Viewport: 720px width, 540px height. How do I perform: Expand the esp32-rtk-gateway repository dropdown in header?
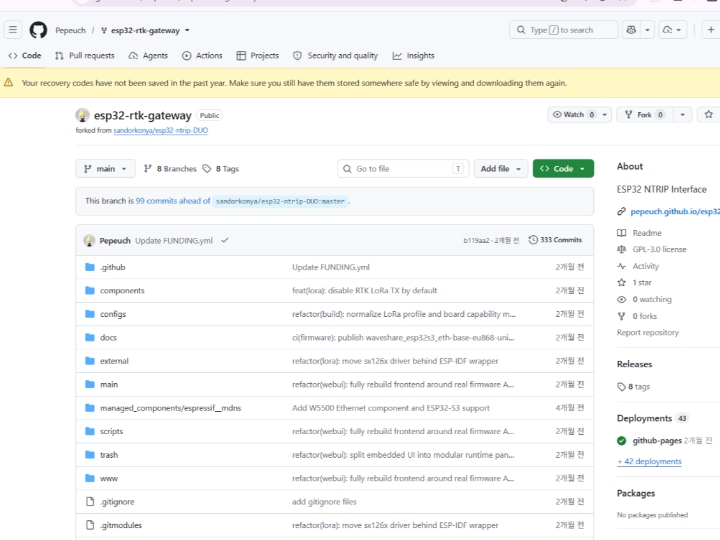coord(187,30)
